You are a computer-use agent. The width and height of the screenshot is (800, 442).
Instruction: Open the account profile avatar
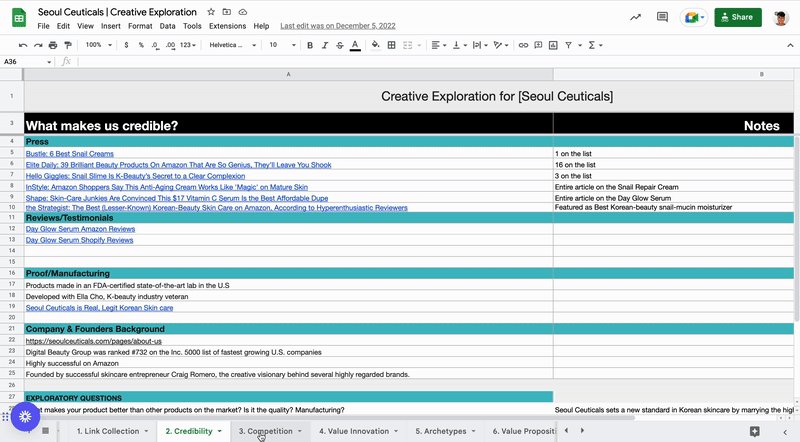[x=781, y=17]
